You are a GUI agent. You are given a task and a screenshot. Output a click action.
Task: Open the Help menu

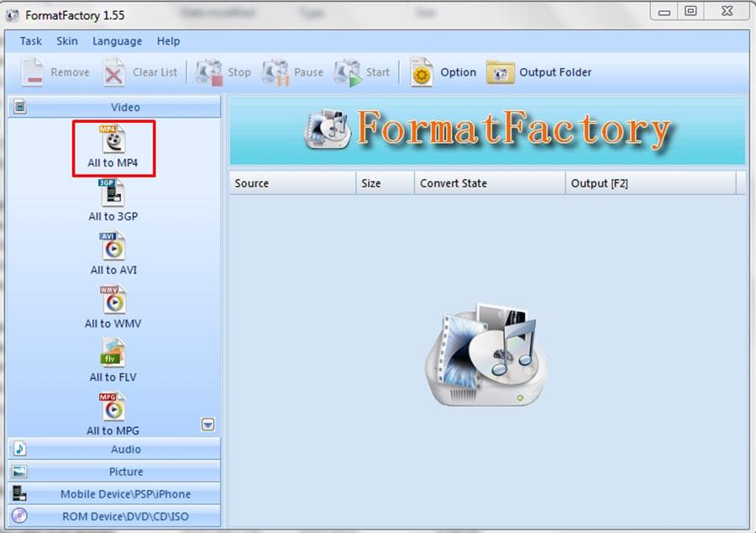tap(168, 41)
